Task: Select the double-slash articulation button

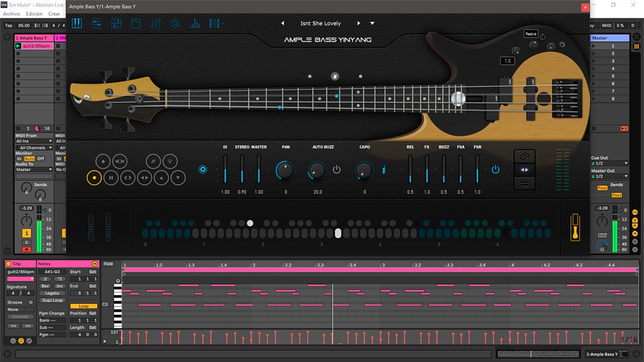Action: click(x=153, y=161)
